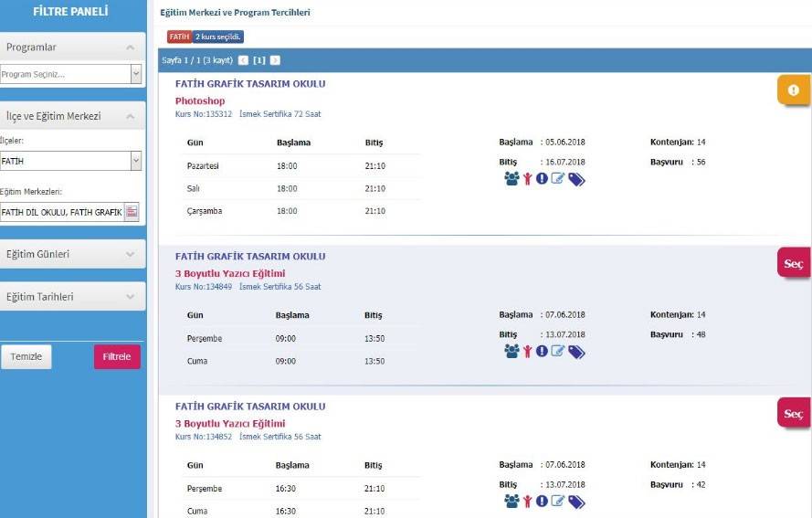Click end date '16.07.2018'
Image resolution: width=812 pixels, height=518 pixels.
pos(565,162)
